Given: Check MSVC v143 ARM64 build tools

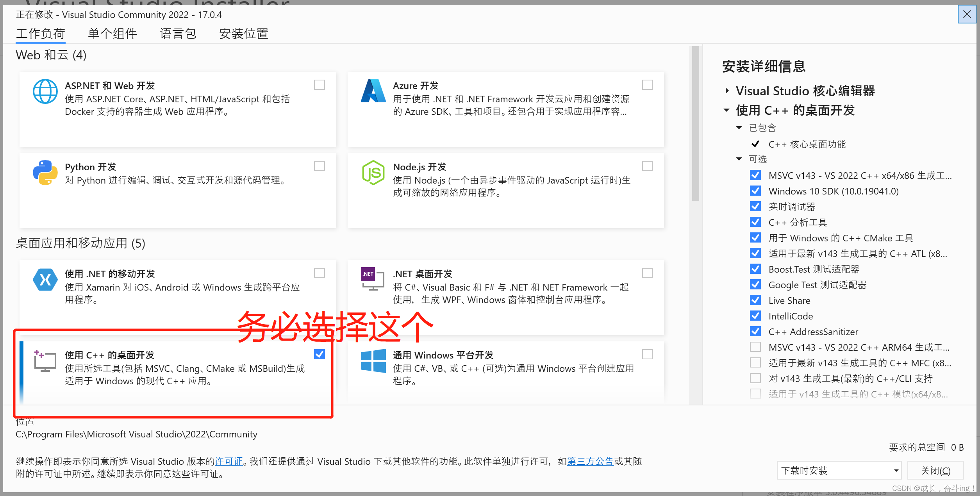Looking at the screenshot, I should click(755, 347).
